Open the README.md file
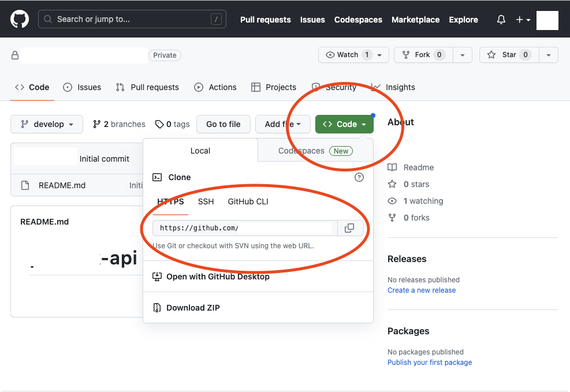The image size is (570, 392). coord(62,185)
